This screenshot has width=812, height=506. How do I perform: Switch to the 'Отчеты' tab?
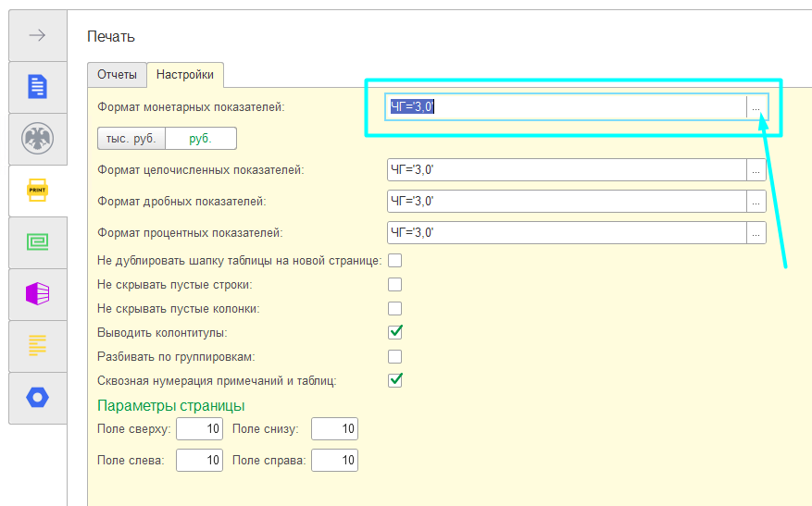click(x=117, y=75)
